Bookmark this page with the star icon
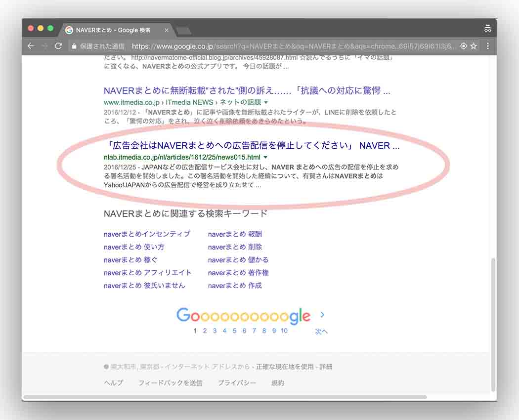The height and width of the screenshot is (420, 519). coord(474,46)
